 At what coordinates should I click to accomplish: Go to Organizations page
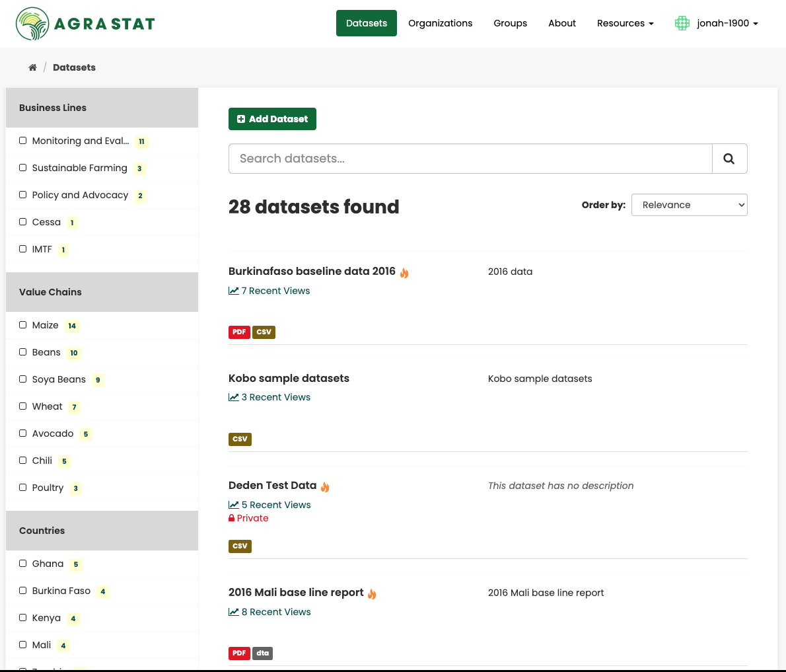(x=440, y=23)
